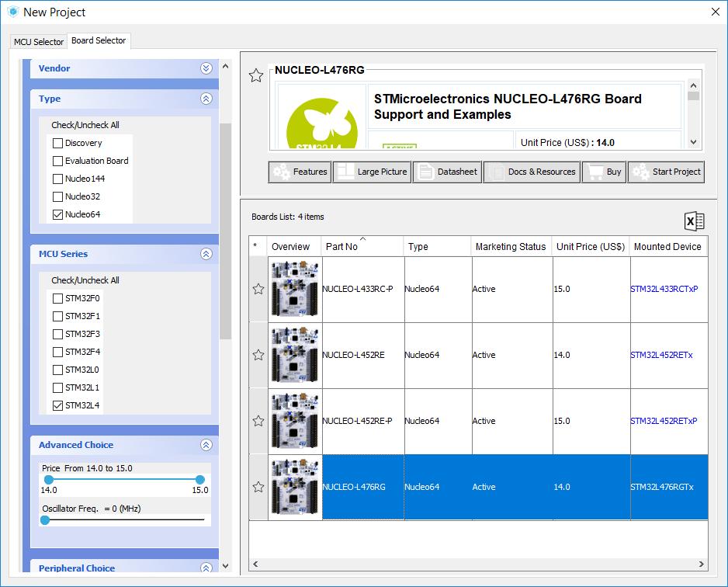Open Features of the board

tap(300, 172)
